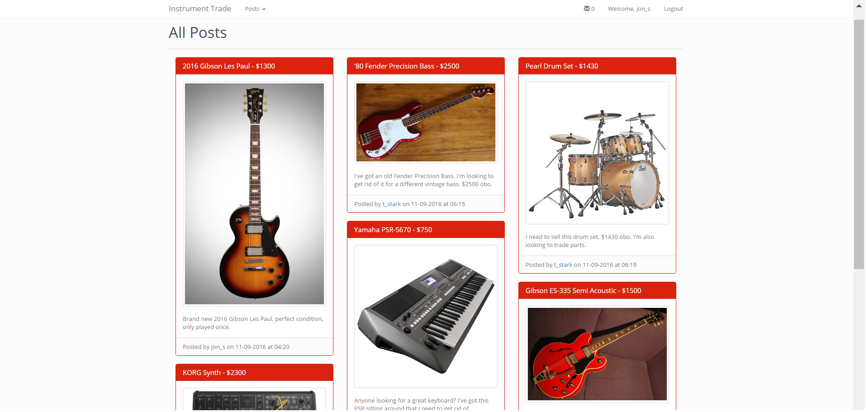Select the 2016 Gibson Les Paul post header

[x=254, y=66]
